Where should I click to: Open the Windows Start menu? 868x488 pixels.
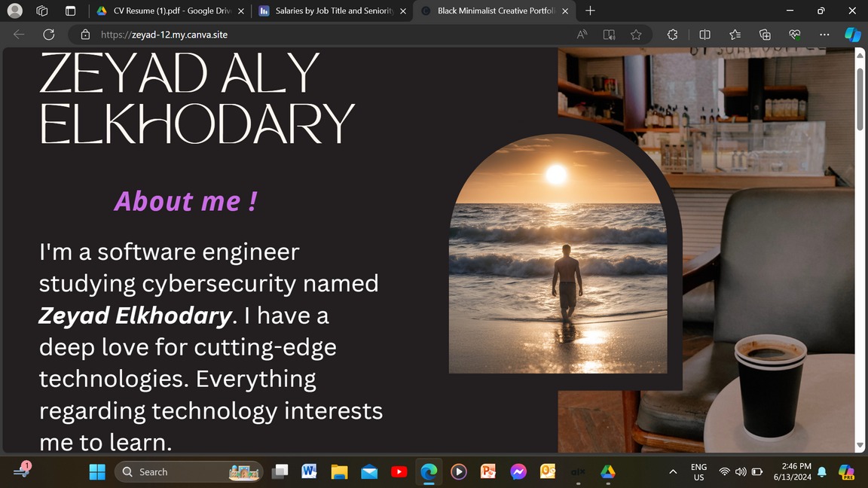point(97,472)
